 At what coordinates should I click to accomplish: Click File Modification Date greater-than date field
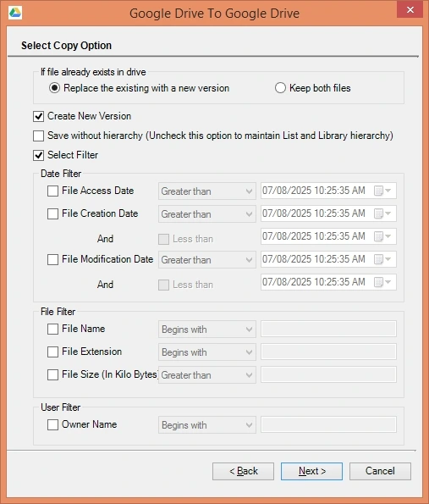pos(328,259)
